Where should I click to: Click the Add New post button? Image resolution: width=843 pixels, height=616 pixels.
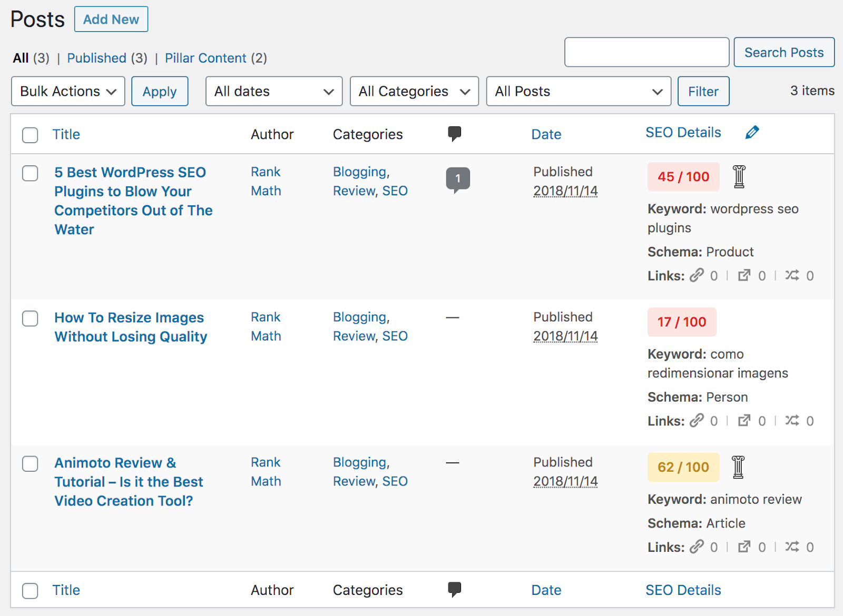point(111,19)
